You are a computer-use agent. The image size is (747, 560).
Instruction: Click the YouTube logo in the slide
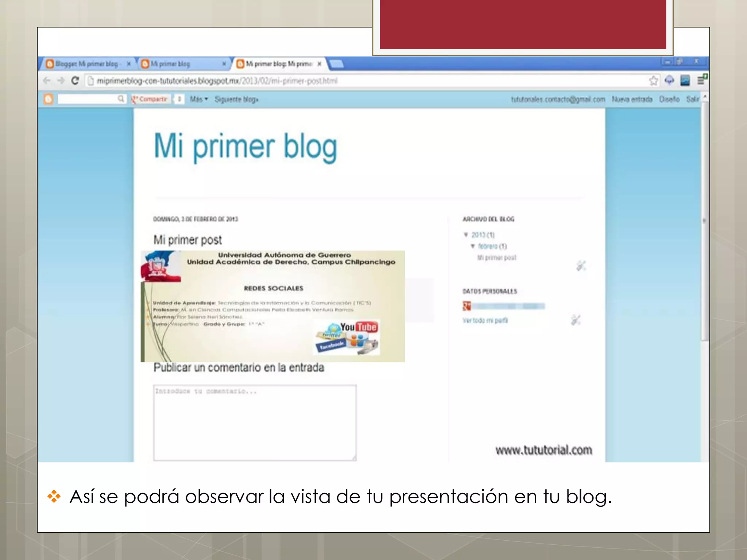point(359,327)
